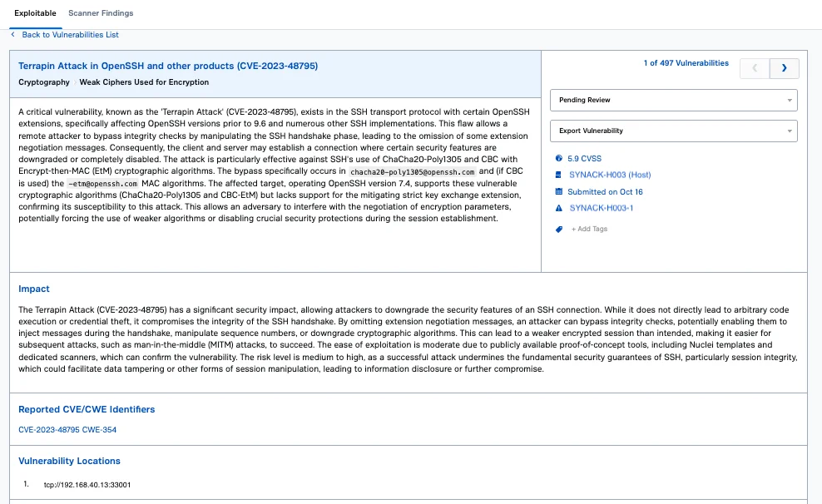822x504 pixels.
Task: Click the host server icon
Action: [x=558, y=175]
